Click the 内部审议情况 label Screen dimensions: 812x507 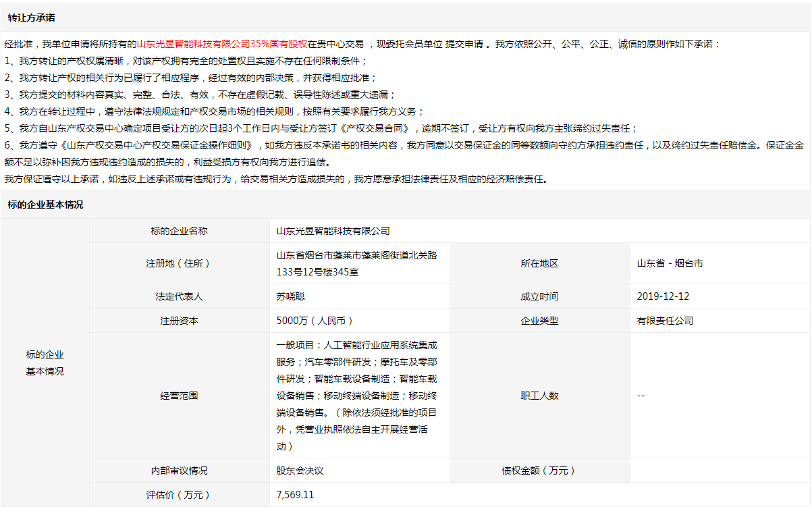pyautogui.click(x=179, y=471)
